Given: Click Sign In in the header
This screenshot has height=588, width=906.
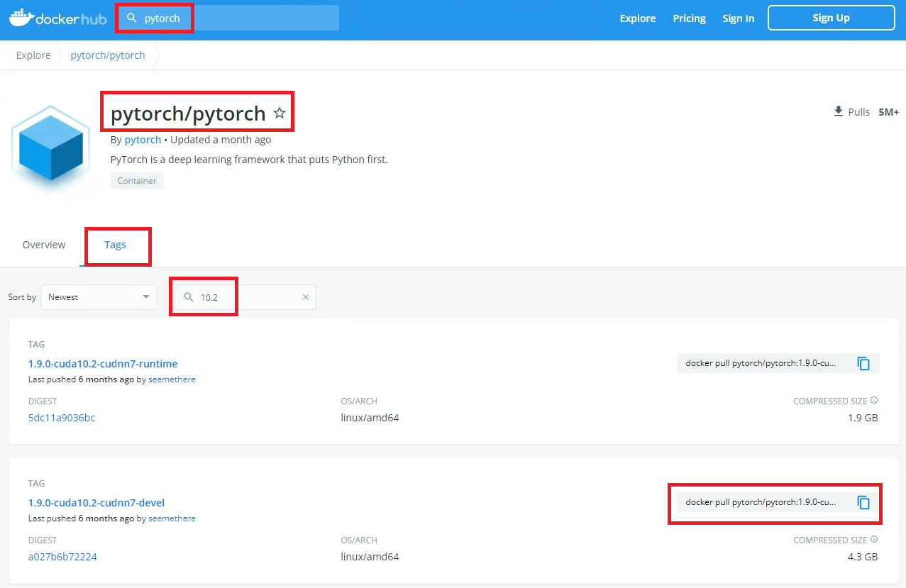Looking at the screenshot, I should [739, 18].
